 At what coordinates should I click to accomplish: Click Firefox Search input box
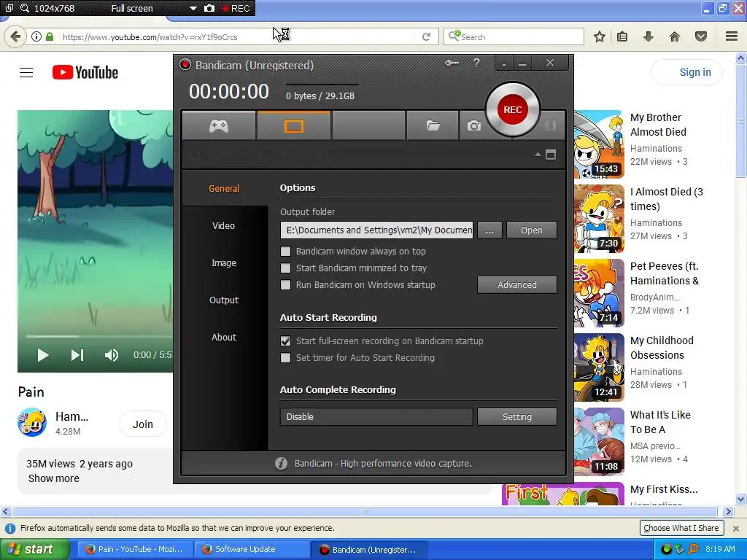tap(514, 36)
